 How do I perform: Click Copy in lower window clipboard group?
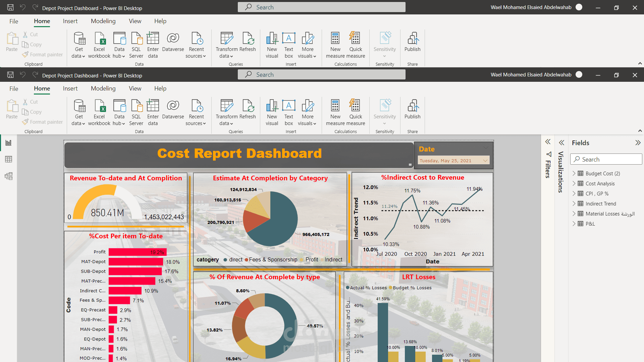click(32, 112)
